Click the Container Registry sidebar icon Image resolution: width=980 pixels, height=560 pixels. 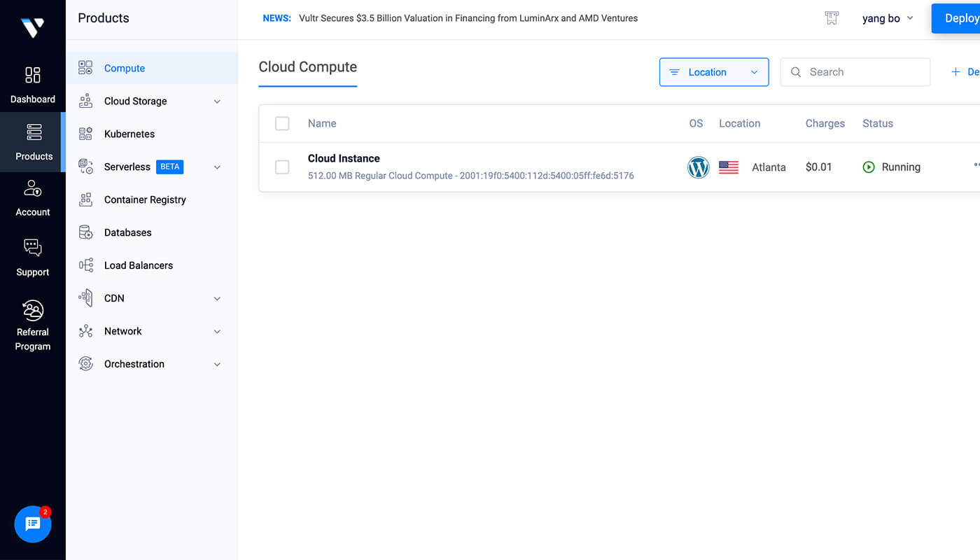click(85, 199)
